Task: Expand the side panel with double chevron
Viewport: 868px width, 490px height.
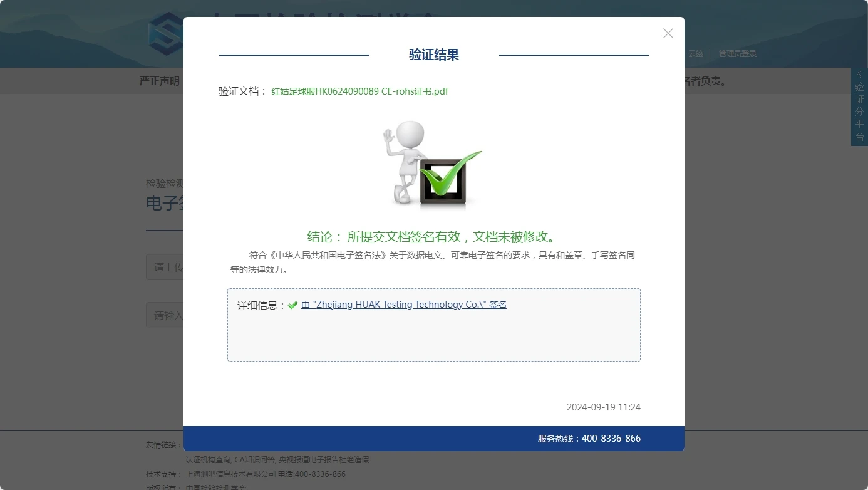Action: pos(859,74)
